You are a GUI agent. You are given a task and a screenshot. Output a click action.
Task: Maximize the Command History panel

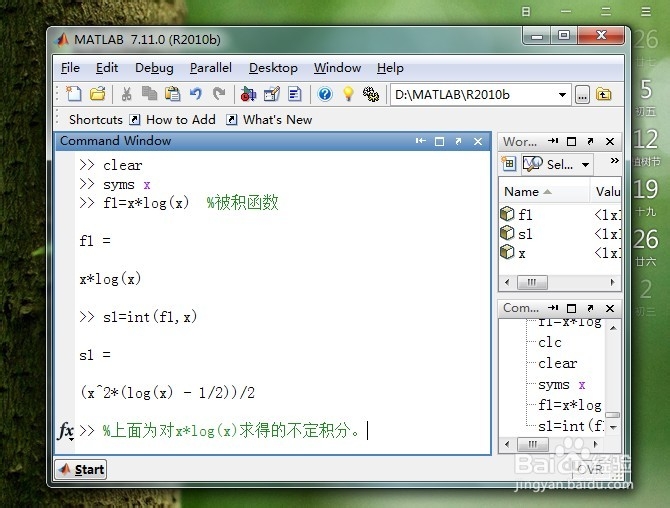pyautogui.click(x=571, y=308)
